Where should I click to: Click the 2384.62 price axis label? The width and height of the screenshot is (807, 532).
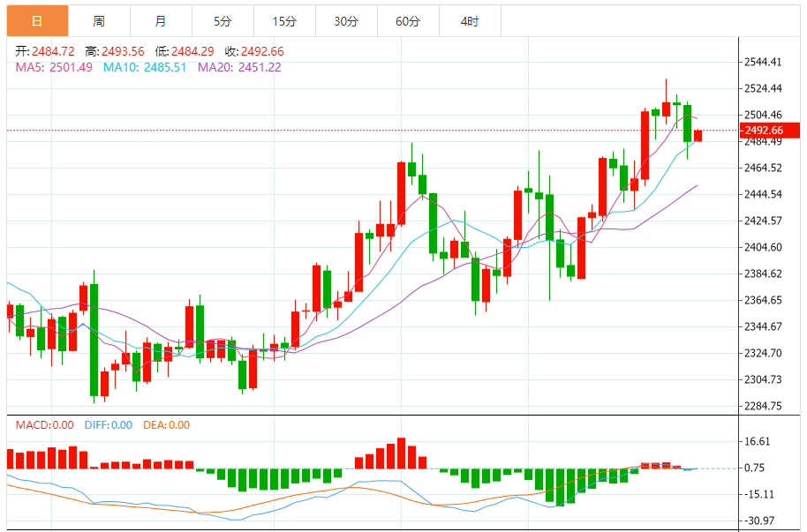(x=763, y=273)
